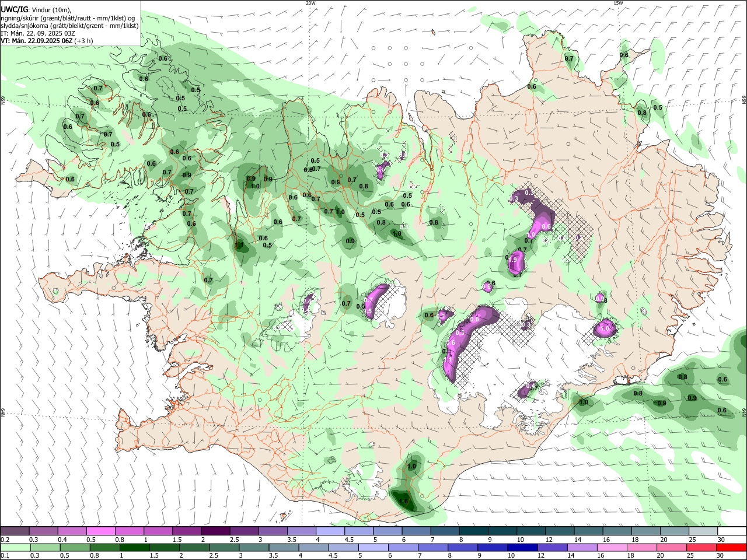This screenshot has width=747, height=560.
Task: Click the dark mauve 0.2–0.3 snow swatch
Action: point(15,531)
